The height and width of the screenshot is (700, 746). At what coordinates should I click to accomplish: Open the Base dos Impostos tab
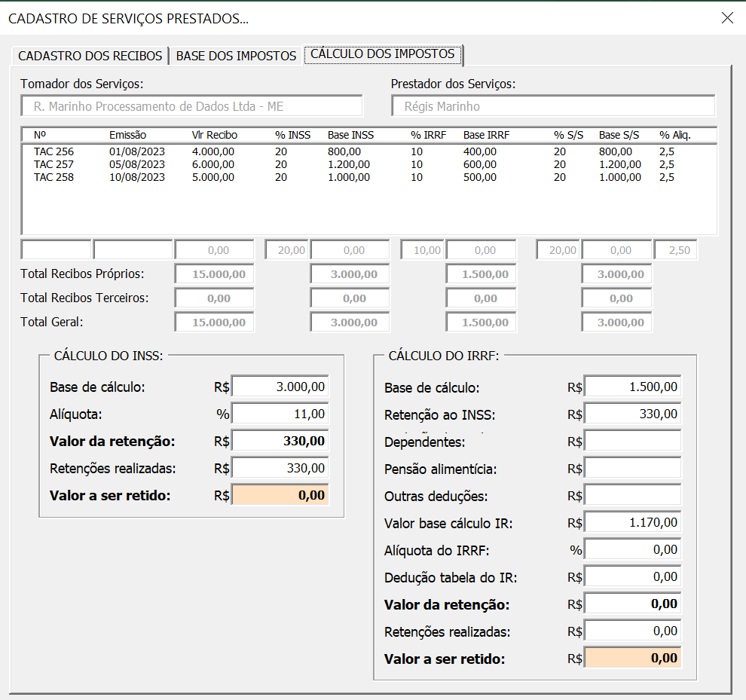tap(236, 56)
